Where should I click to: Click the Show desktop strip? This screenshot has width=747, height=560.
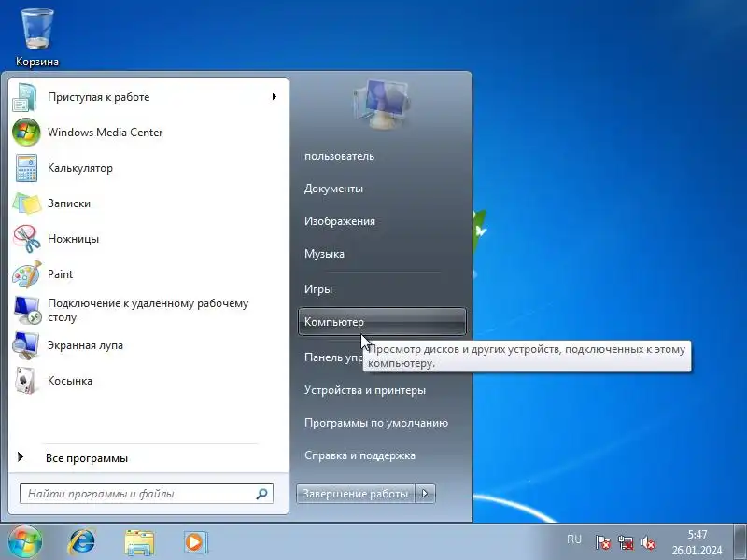(x=740, y=542)
